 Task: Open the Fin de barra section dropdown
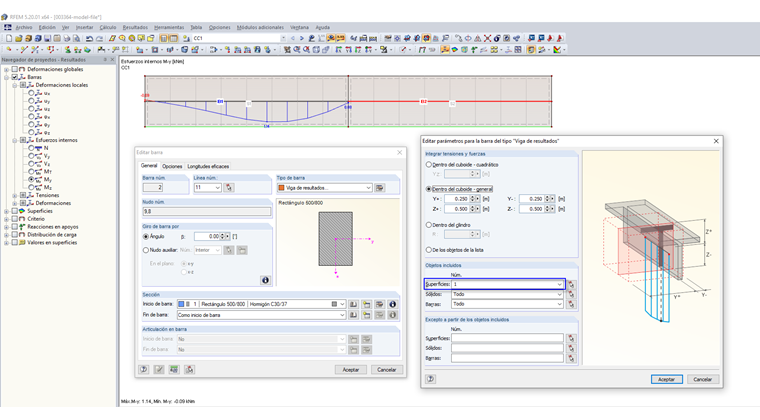tap(341, 315)
